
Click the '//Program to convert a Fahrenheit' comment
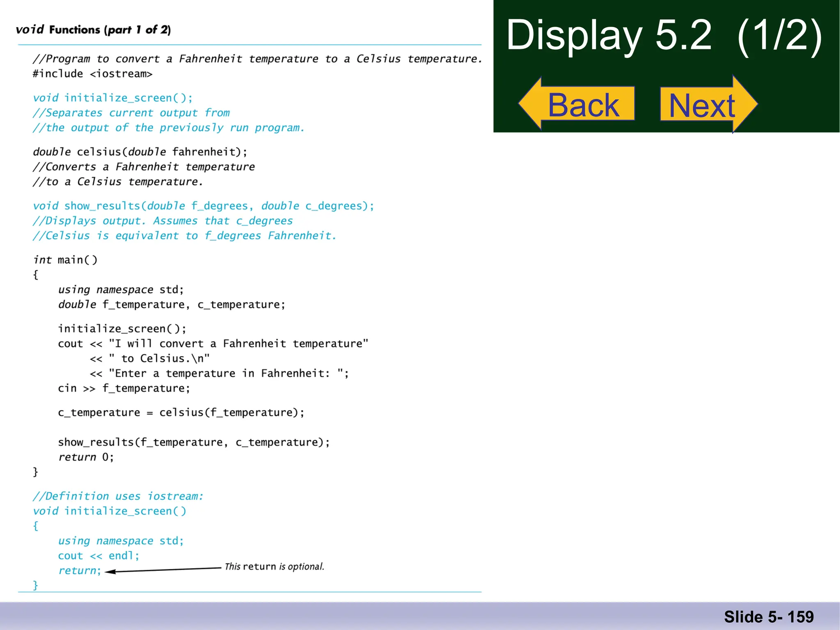point(258,59)
